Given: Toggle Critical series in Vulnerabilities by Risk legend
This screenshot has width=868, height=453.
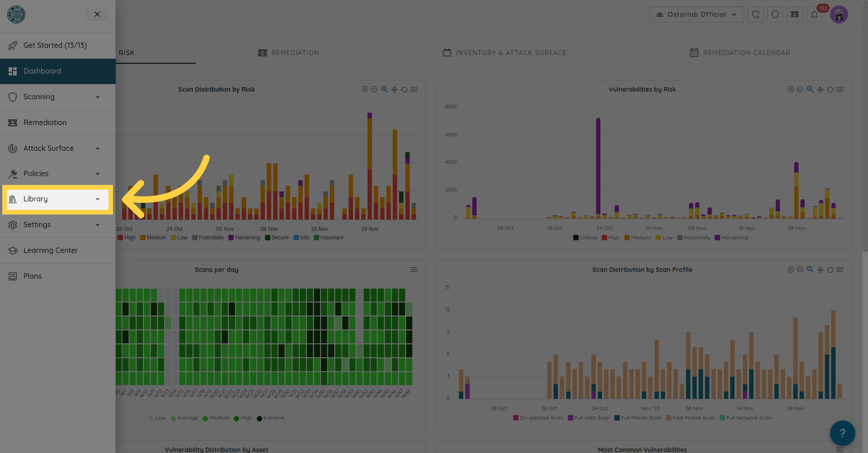Looking at the screenshot, I should click(x=585, y=238).
